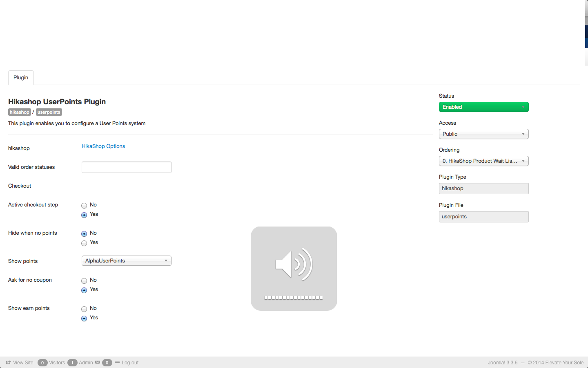Viewport: 588px width, 368px height.
Task: Select Yes for Show earn points
Action: point(84,318)
